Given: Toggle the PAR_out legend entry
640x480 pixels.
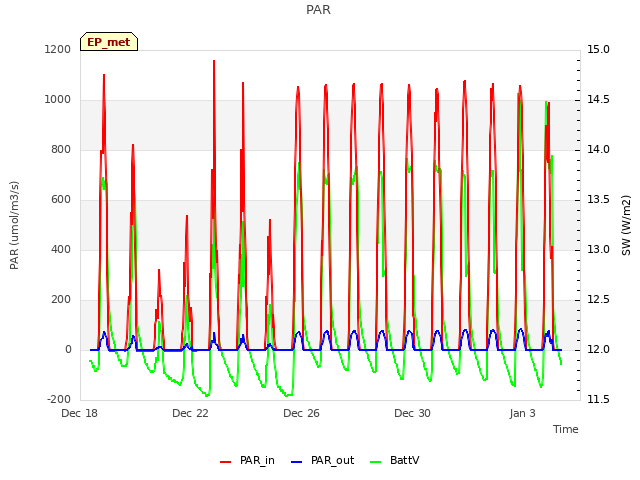Looking at the screenshot, I should [x=322, y=460].
